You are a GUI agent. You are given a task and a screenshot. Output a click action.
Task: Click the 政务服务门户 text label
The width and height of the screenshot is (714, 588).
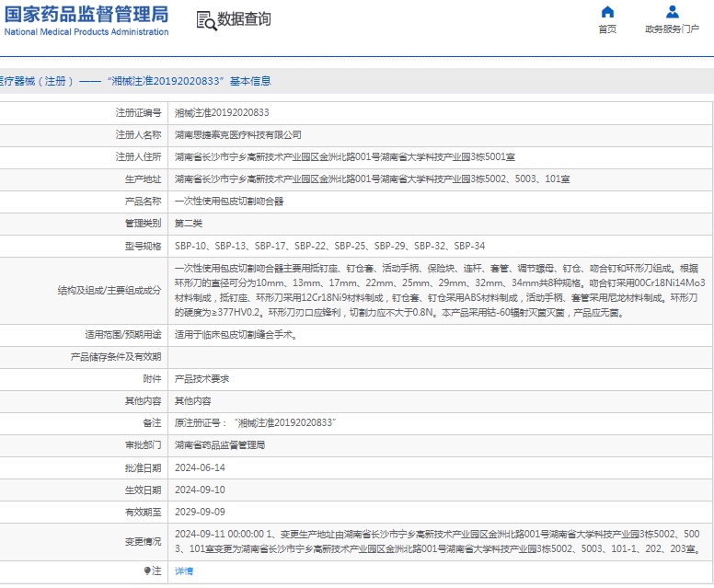(x=672, y=29)
